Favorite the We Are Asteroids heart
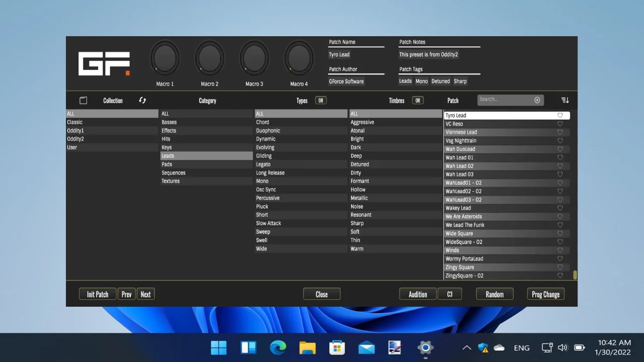 point(560,217)
